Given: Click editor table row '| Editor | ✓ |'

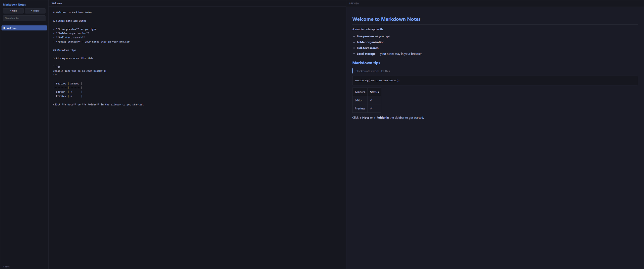Looking at the screenshot, I should (x=68, y=92).
